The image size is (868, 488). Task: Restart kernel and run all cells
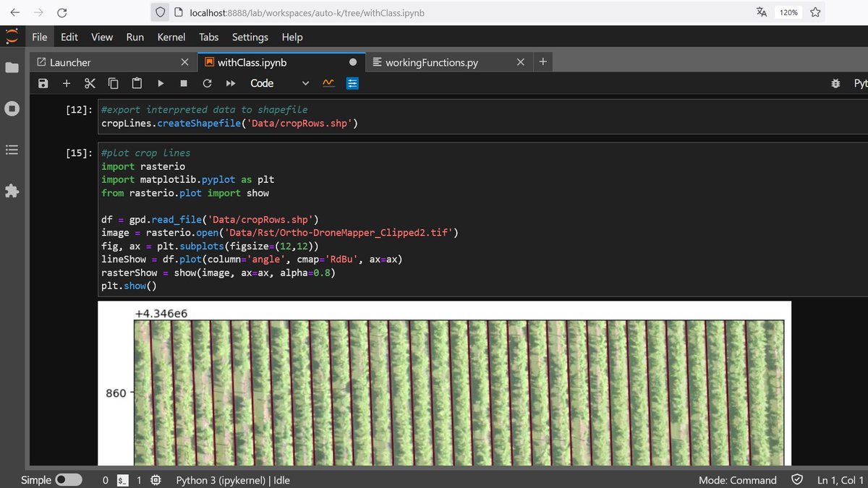(x=231, y=83)
